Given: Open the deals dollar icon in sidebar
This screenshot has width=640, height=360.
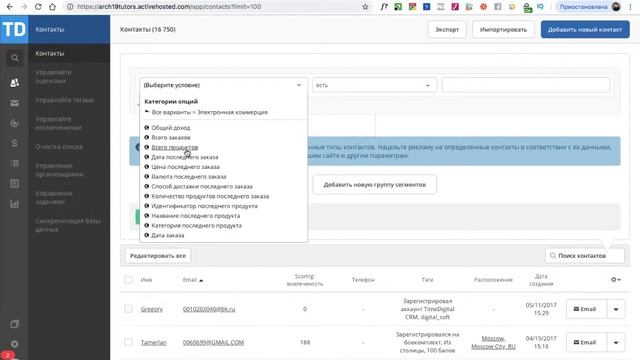Looking at the screenshot, I should coord(15,143).
